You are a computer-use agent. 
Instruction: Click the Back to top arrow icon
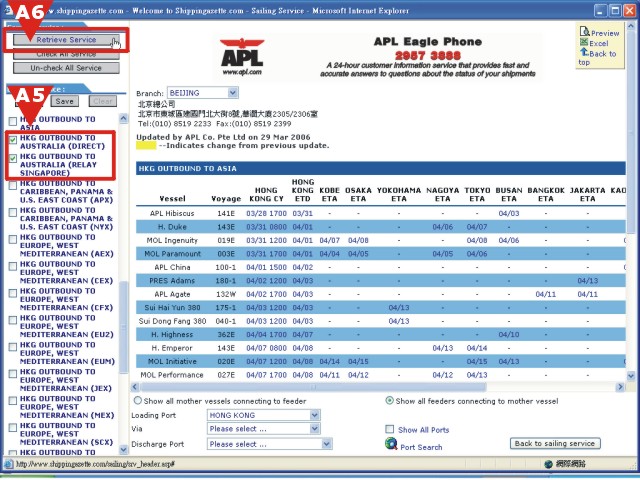pos(584,52)
